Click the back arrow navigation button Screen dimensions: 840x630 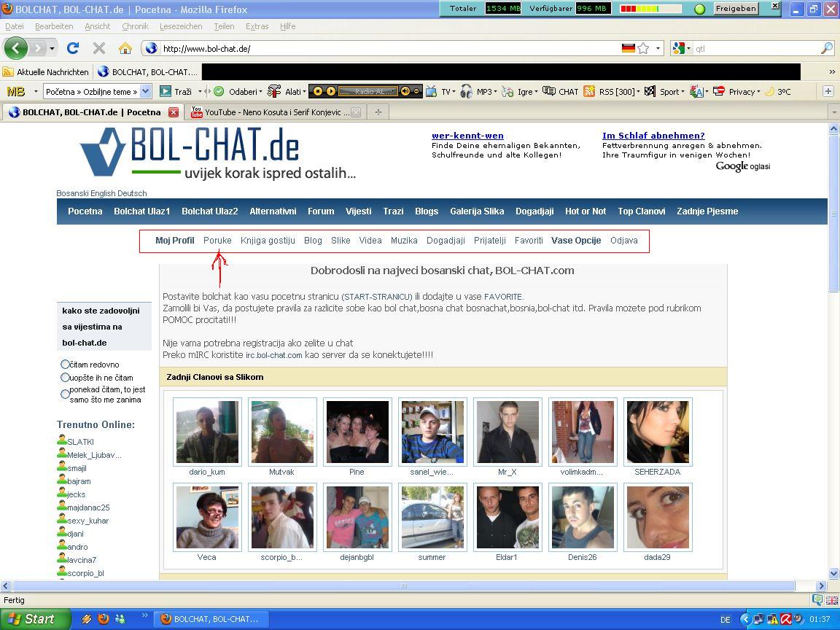(16, 48)
